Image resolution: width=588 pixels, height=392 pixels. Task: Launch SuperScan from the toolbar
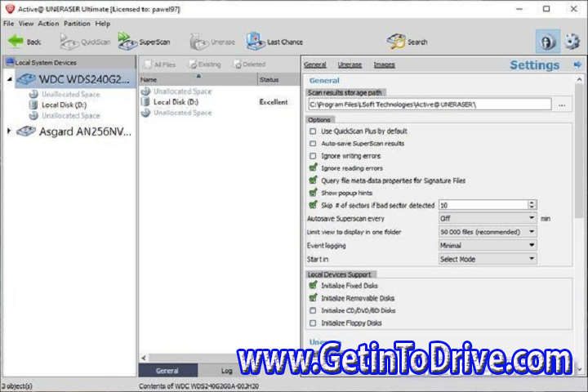coord(145,42)
